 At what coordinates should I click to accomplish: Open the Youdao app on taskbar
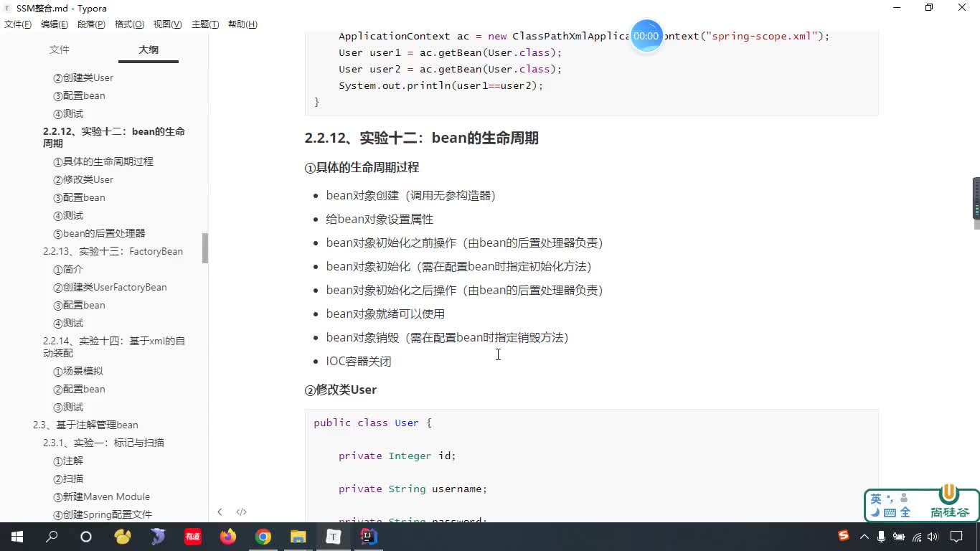[x=193, y=537]
